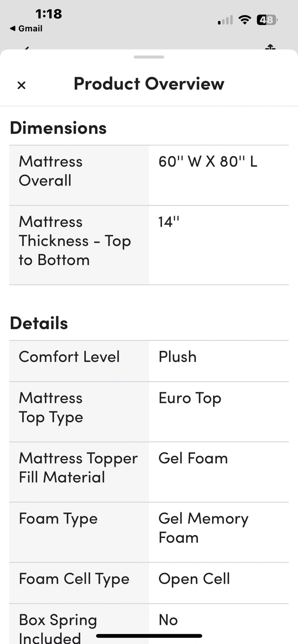Tap the 60'' W X 80'' L value
Screen dimensions: 298x644
pos(208,161)
